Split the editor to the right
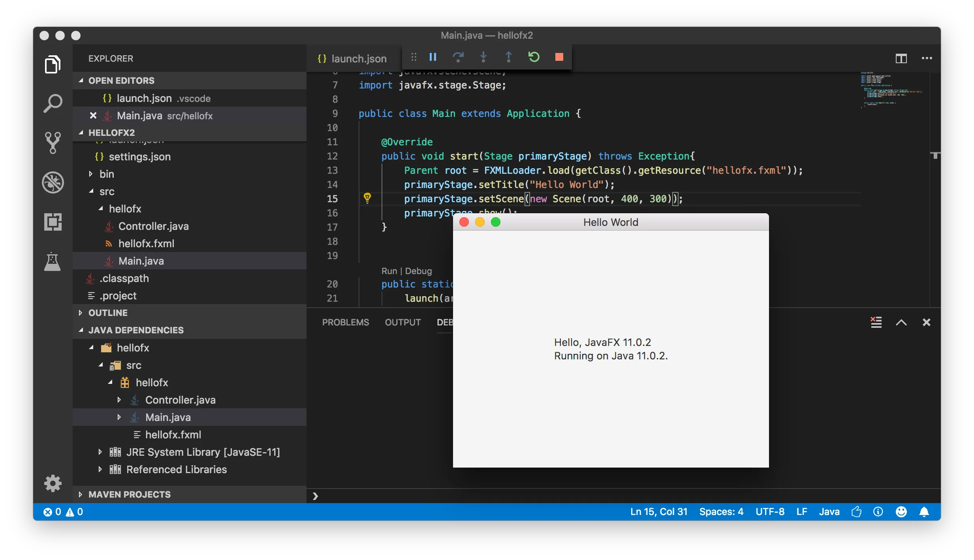Image resolution: width=974 pixels, height=560 pixels. coord(901,58)
